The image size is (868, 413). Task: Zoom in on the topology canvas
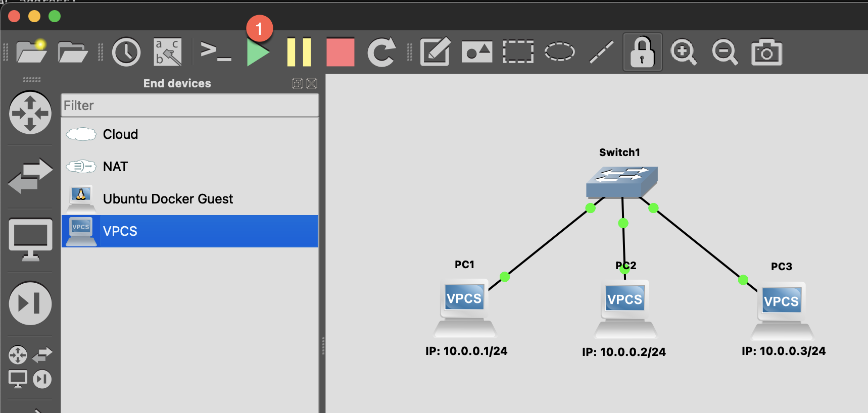683,53
